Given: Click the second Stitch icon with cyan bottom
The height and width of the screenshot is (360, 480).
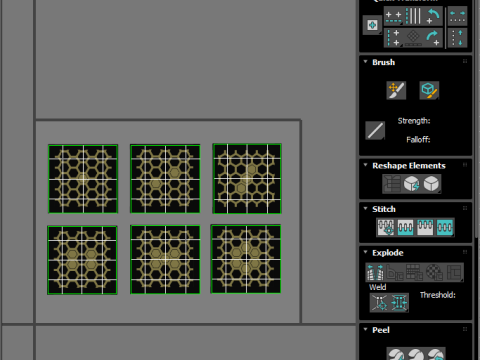Looking at the screenshot, I should pyautogui.click(x=405, y=227).
